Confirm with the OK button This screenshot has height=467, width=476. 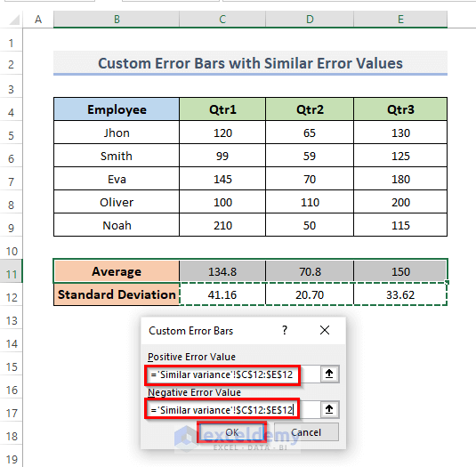tap(232, 432)
